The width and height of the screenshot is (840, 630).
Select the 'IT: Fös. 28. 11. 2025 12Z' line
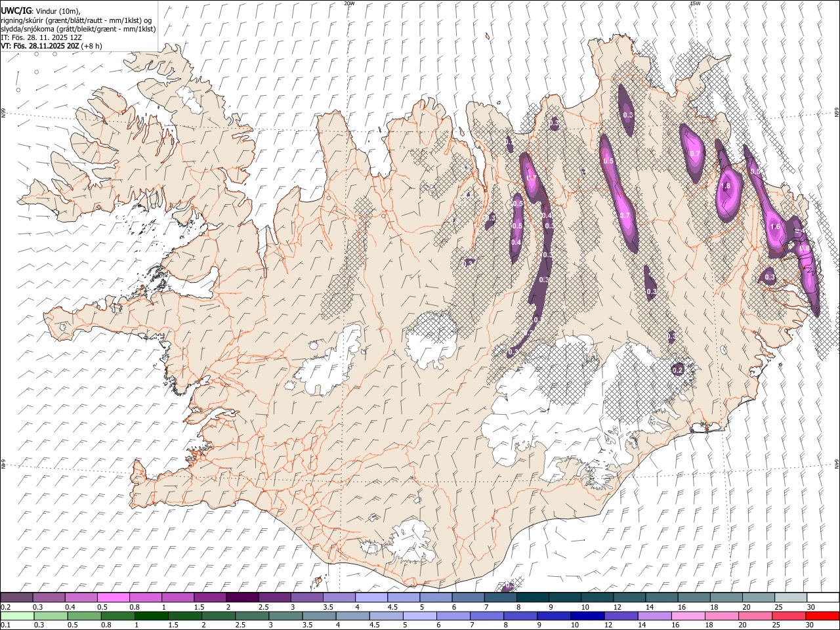click(x=41, y=37)
